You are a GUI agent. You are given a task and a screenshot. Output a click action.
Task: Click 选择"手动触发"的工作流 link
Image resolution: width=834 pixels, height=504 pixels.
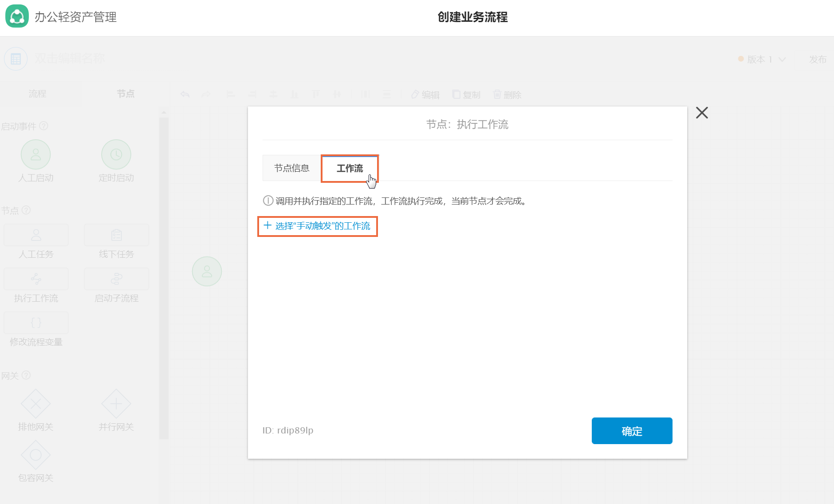317,226
